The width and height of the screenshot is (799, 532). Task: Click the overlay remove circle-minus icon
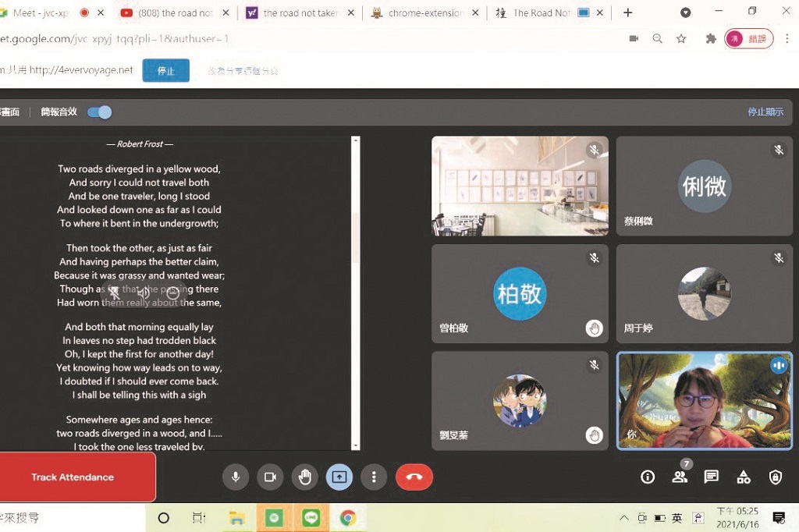click(x=172, y=293)
